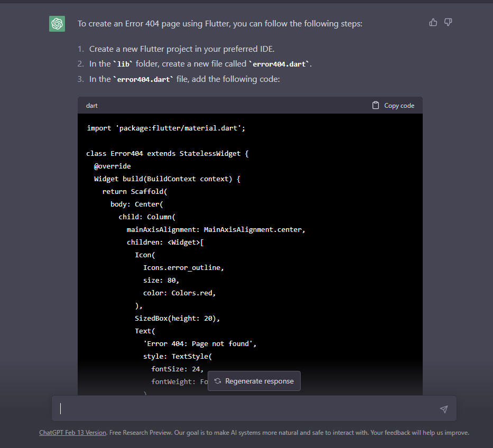Screen dimensions: 493x448
Task: Click the inline code error404.dart in step 2
Action: pyautogui.click(x=279, y=63)
